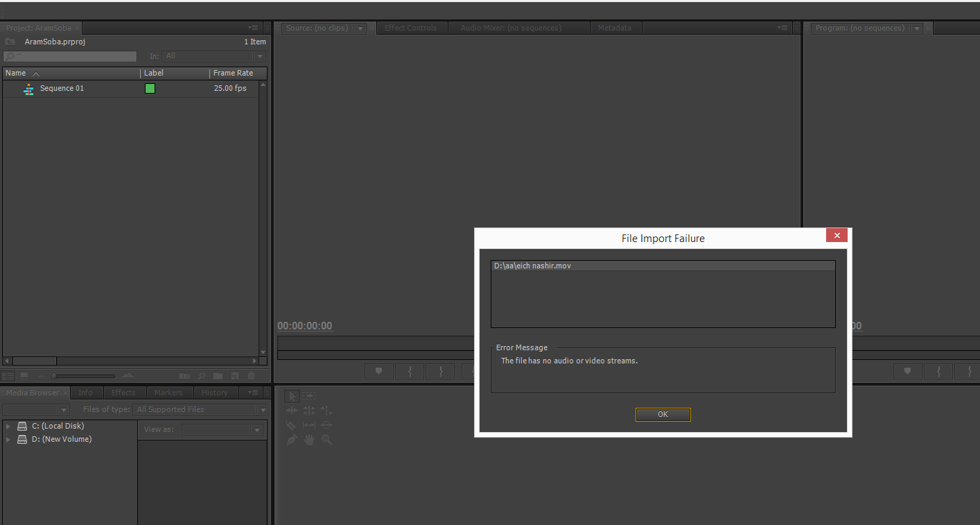The height and width of the screenshot is (525, 980).
Task: Click the '25.00 fps' frame rate cell
Action: pyautogui.click(x=230, y=89)
